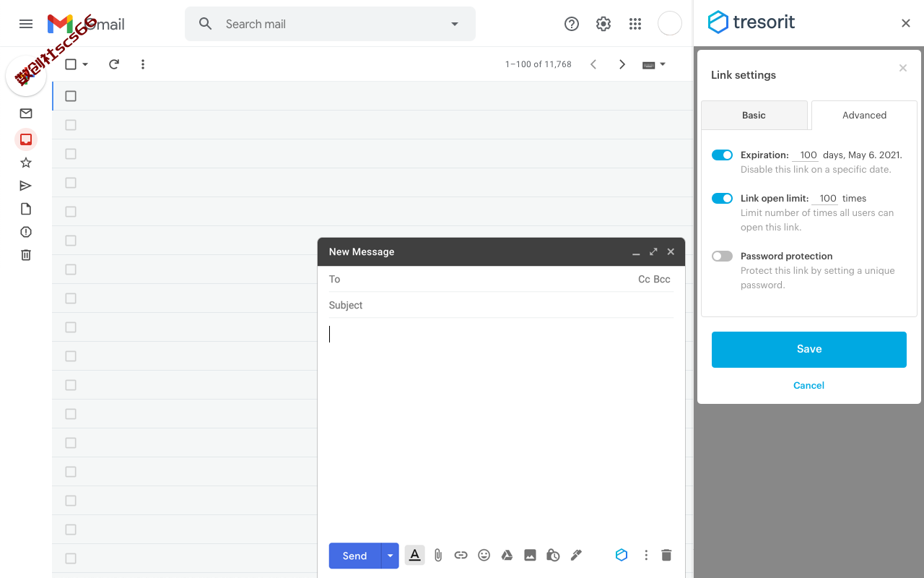Open more send options arrow beside Send
This screenshot has width=924, height=578.
click(x=390, y=556)
